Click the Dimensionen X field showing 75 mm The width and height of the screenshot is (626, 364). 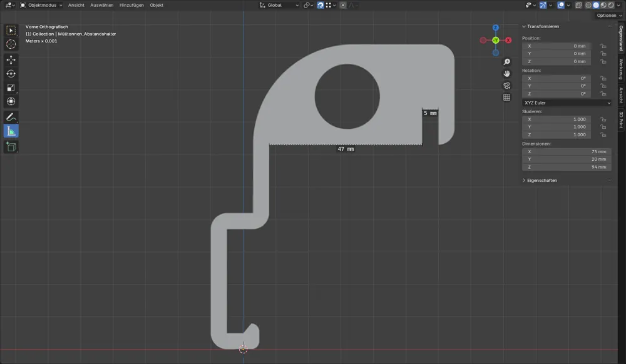point(567,151)
